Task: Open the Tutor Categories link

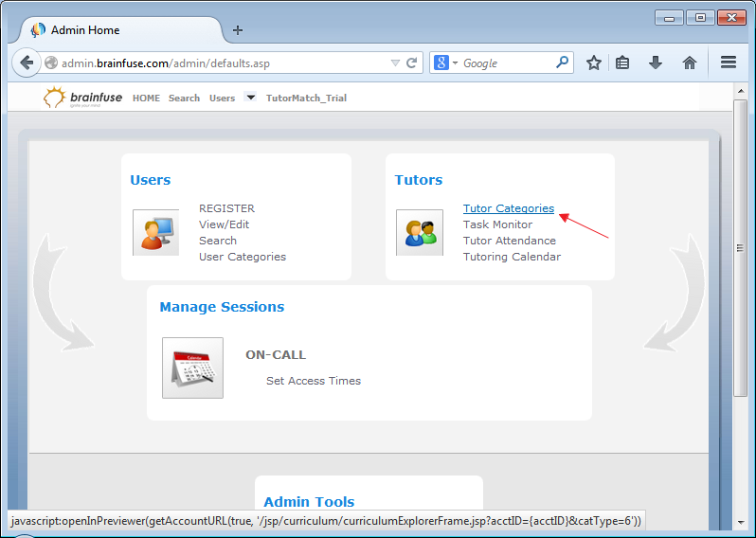Action: coord(508,208)
